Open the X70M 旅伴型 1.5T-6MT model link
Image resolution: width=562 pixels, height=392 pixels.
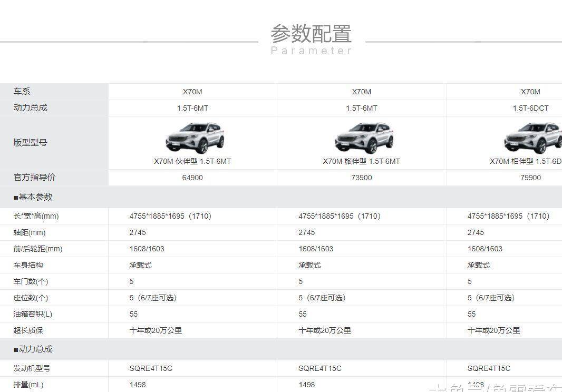click(361, 161)
